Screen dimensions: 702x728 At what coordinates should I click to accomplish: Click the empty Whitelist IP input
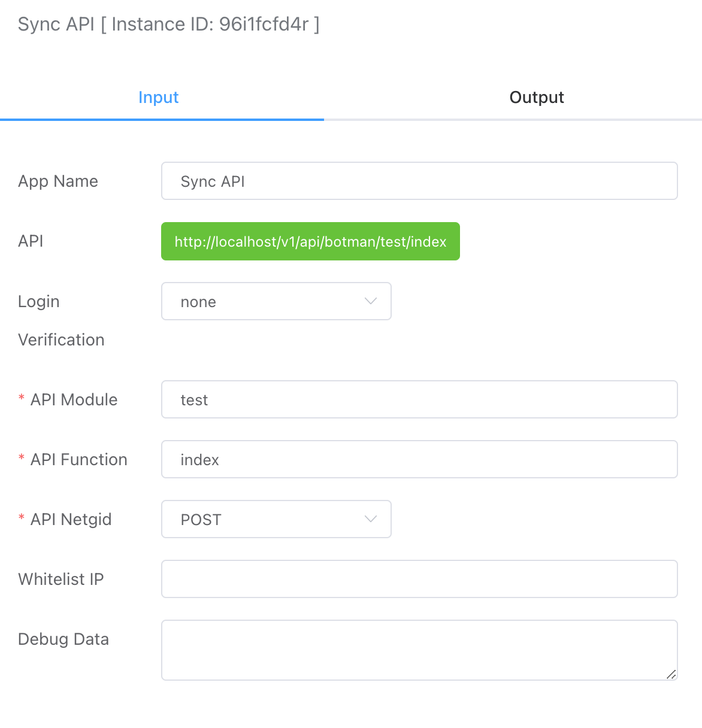pyautogui.click(x=419, y=580)
